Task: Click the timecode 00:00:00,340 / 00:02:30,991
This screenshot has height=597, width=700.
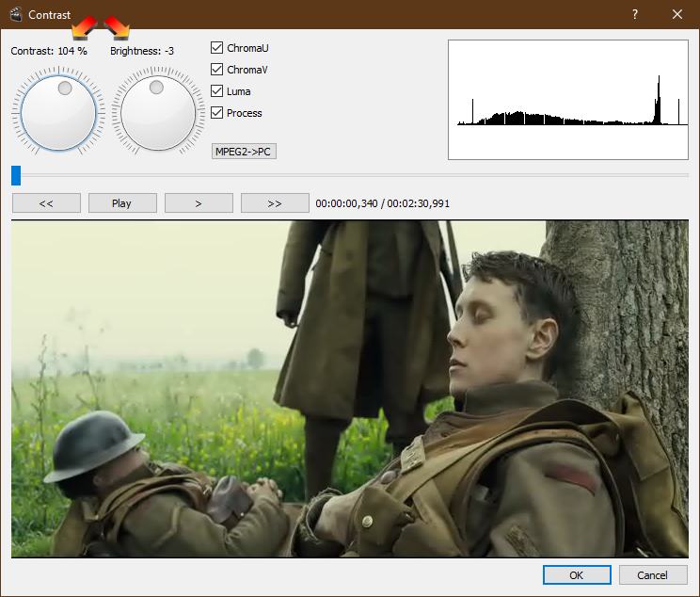Action: (383, 203)
